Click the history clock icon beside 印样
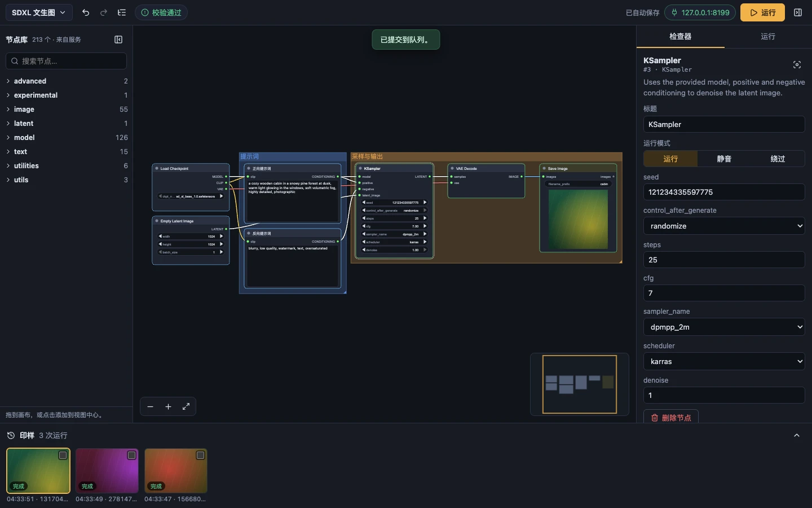The image size is (812, 508). (x=11, y=435)
